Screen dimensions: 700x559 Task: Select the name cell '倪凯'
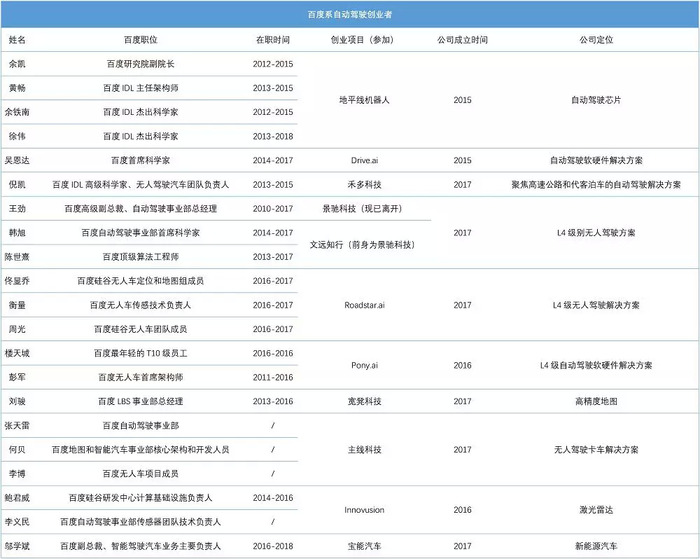coord(17,184)
